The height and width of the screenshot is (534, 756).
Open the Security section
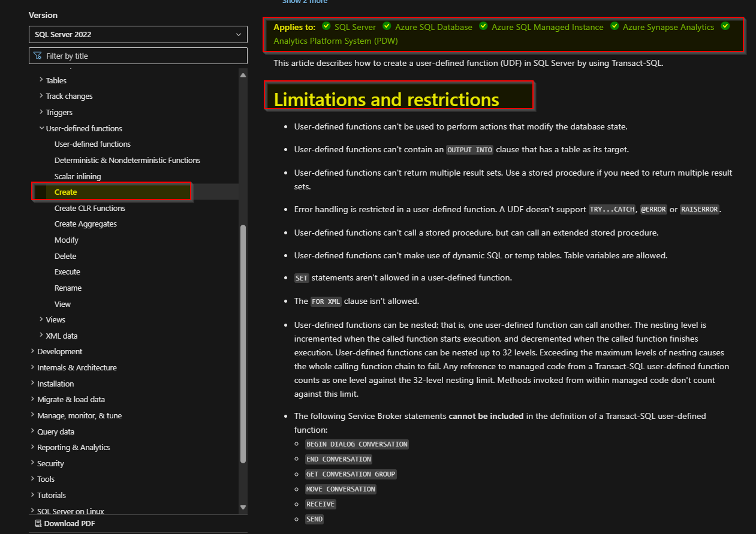50,463
